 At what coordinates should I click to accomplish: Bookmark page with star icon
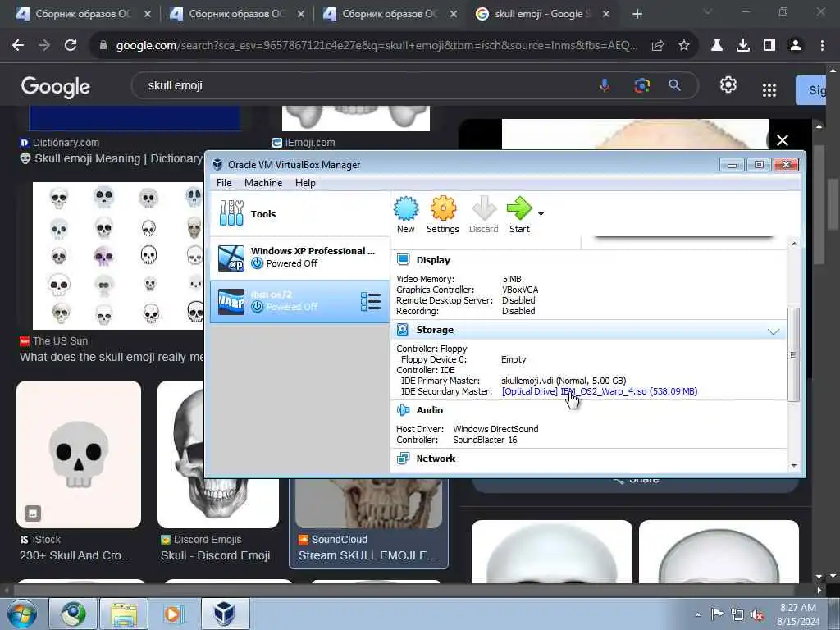684,46
